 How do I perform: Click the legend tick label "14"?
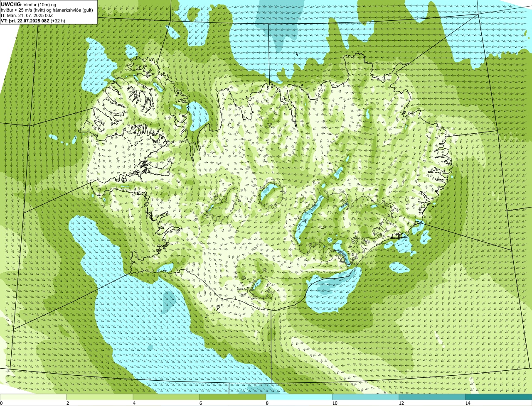point(468,403)
